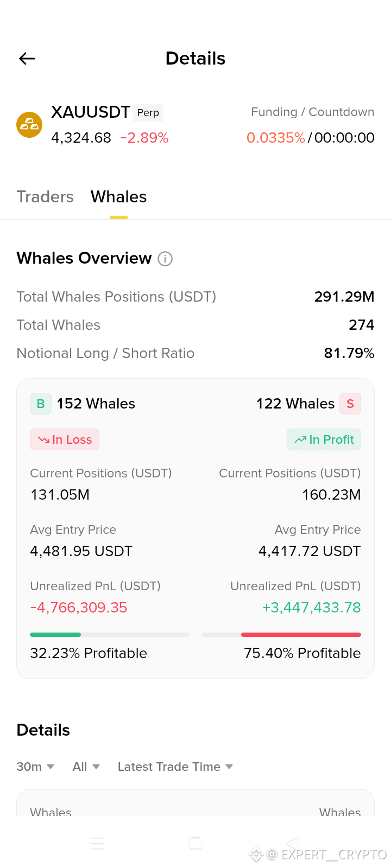Tap the In Loss trend badge
The image size is (391, 868).
click(x=65, y=439)
